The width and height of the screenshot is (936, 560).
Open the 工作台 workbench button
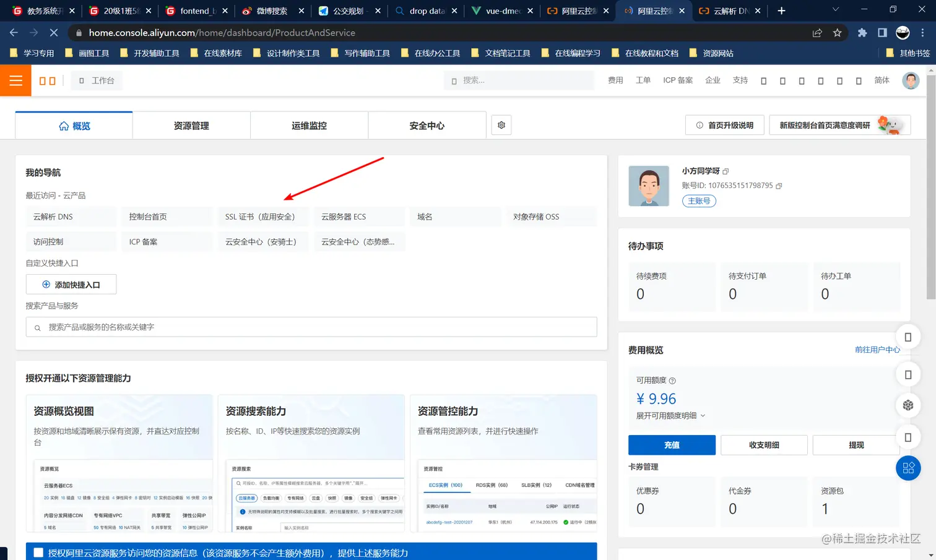(x=97, y=80)
